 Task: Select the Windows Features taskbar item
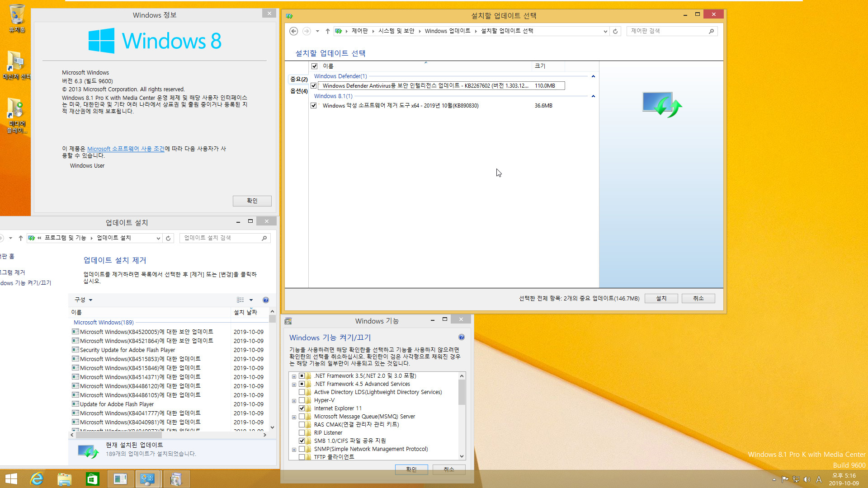coord(176,479)
